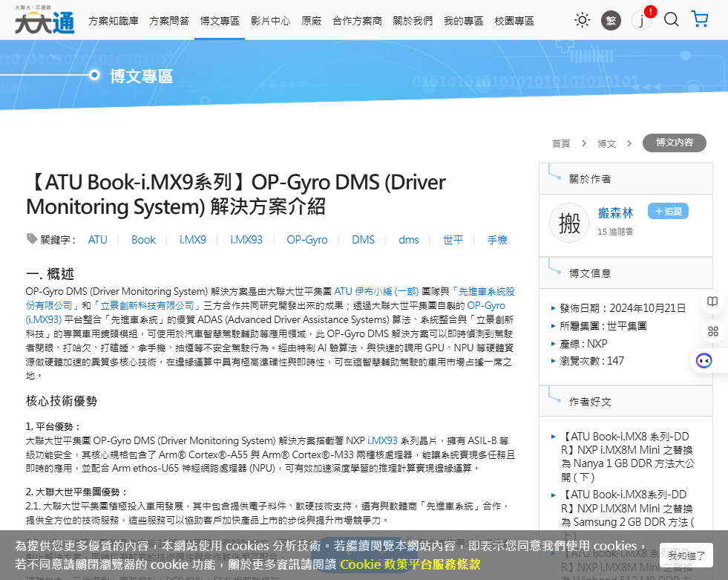This screenshot has width=728, height=580.
Task: Open 校園專區 menu
Action: (x=514, y=21)
